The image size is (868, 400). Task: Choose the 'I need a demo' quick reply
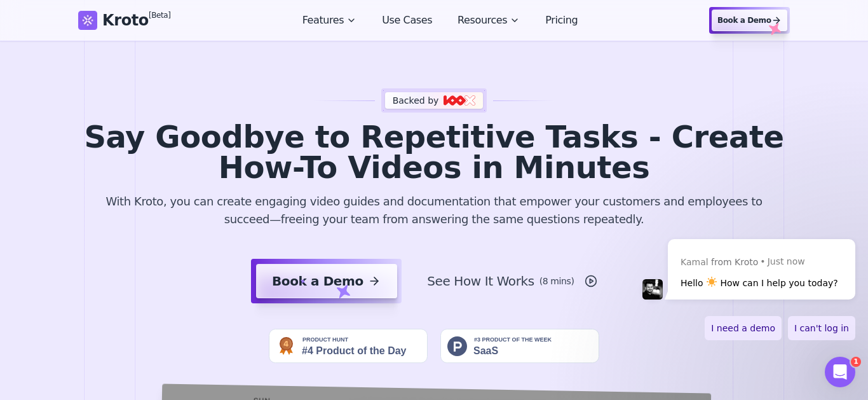[x=743, y=328]
